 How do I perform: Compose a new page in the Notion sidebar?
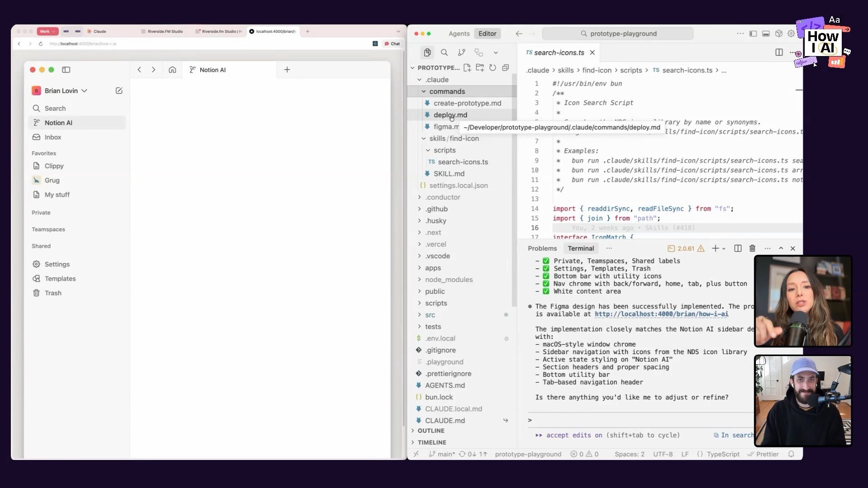(119, 91)
